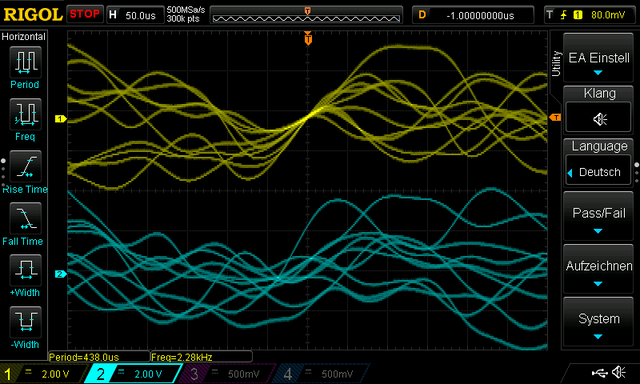
Task: Toggle channel 2 at 2.00 V
Action: pyautogui.click(x=133, y=373)
